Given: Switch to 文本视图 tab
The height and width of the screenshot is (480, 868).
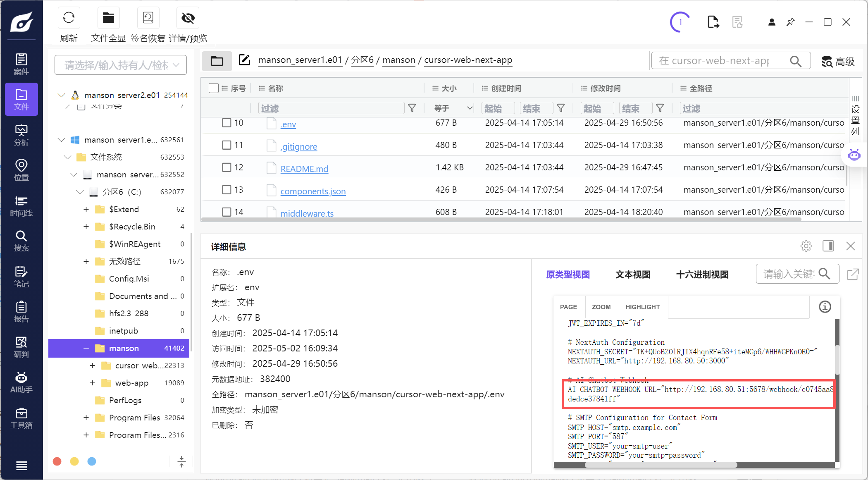Looking at the screenshot, I should pos(632,275).
